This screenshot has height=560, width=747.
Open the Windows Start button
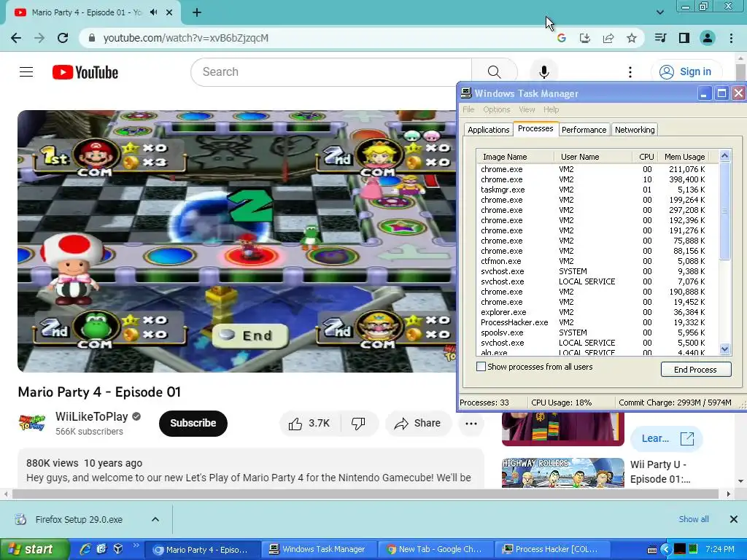click(x=34, y=549)
